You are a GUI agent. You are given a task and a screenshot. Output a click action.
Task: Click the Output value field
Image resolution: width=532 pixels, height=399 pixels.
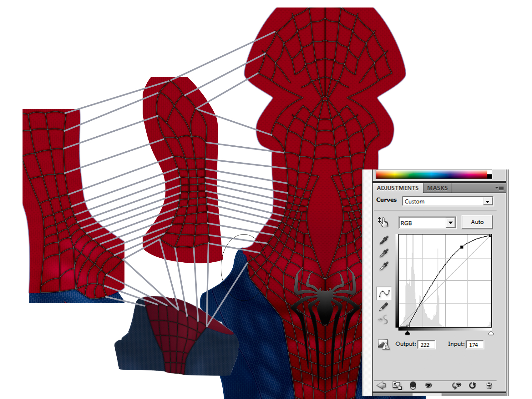point(426,345)
